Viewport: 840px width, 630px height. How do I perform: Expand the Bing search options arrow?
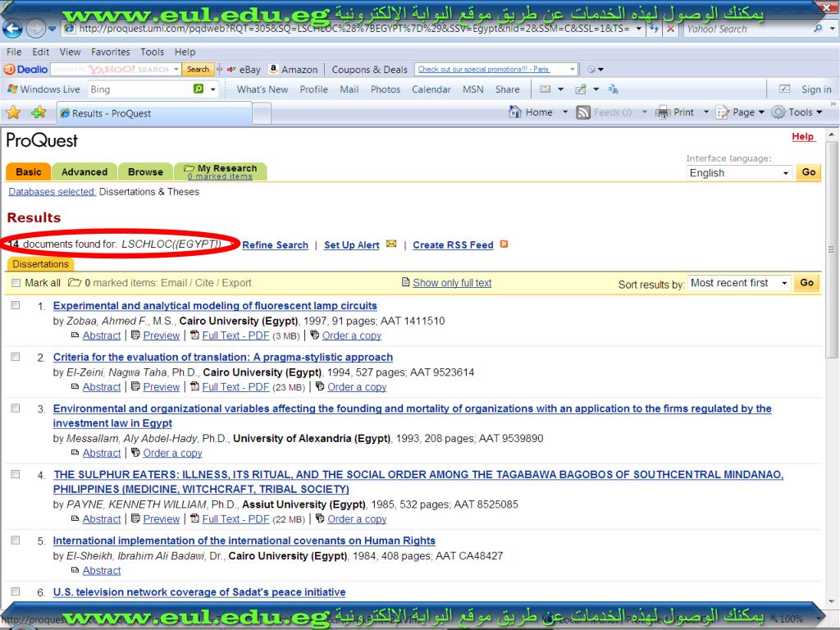coord(212,89)
